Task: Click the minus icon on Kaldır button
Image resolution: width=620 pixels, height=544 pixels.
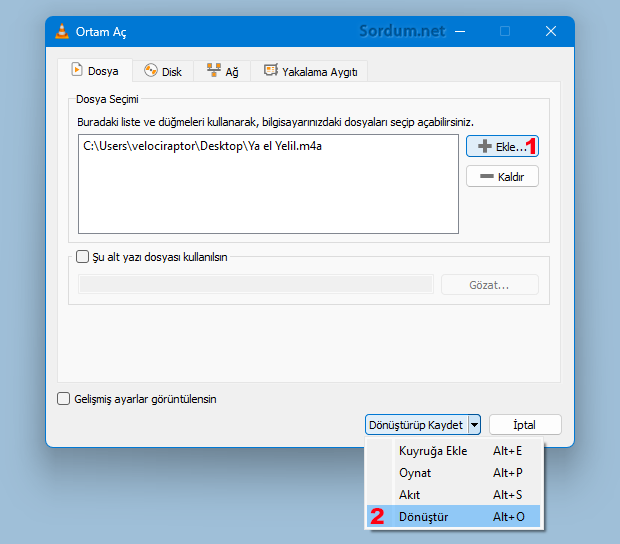Action: pyautogui.click(x=485, y=177)
